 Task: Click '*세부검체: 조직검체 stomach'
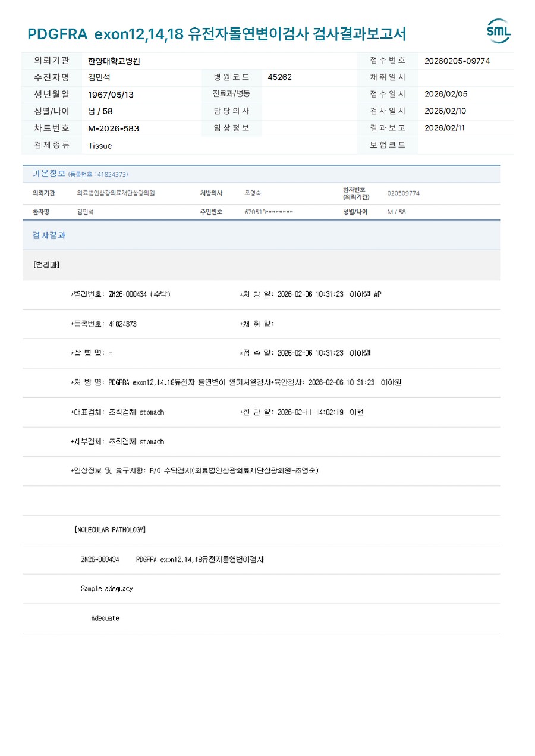pos(118,442)
